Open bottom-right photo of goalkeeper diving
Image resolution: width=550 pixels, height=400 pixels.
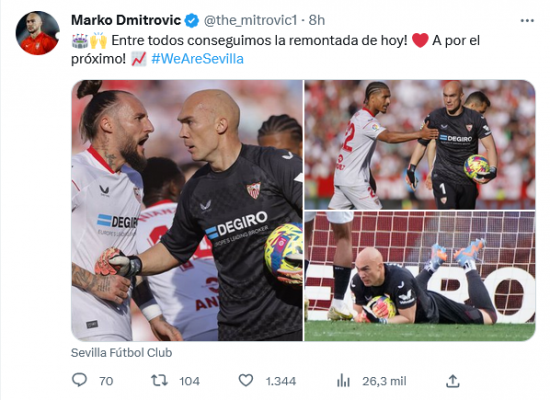(420, 276)
